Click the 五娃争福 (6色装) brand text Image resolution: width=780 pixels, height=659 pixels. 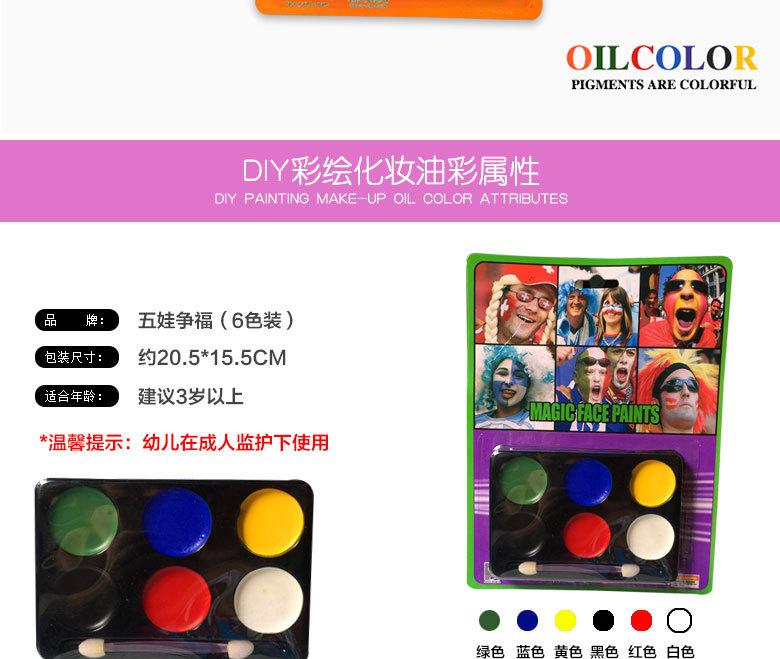pos(216,320)
